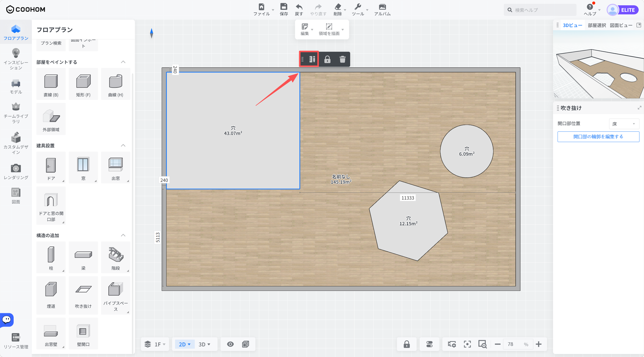Click the やり直す (Redo) arrow
Image resolution: width=644 pixels, height=357 pixels.
click(x=318, y=7)
